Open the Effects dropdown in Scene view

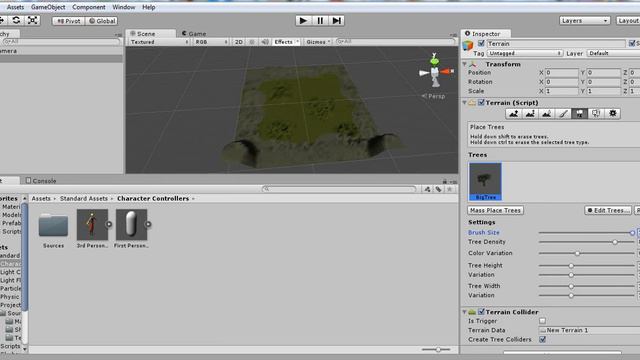287,42
